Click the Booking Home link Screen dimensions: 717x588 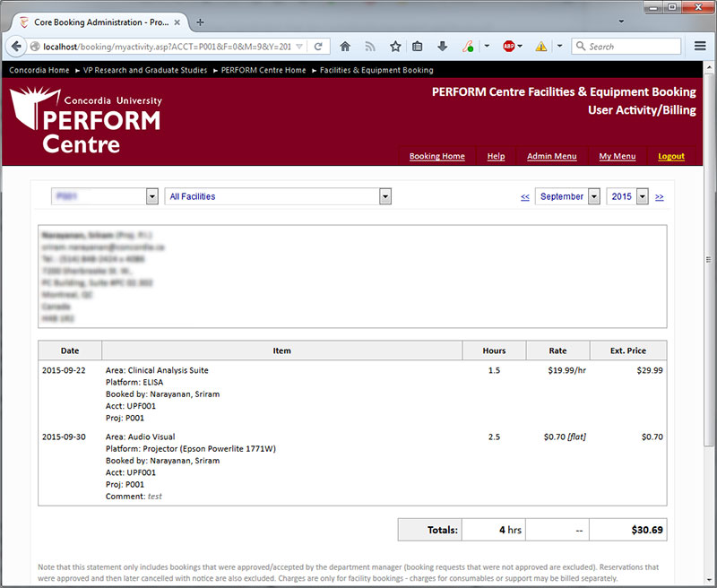click(436, 156)
